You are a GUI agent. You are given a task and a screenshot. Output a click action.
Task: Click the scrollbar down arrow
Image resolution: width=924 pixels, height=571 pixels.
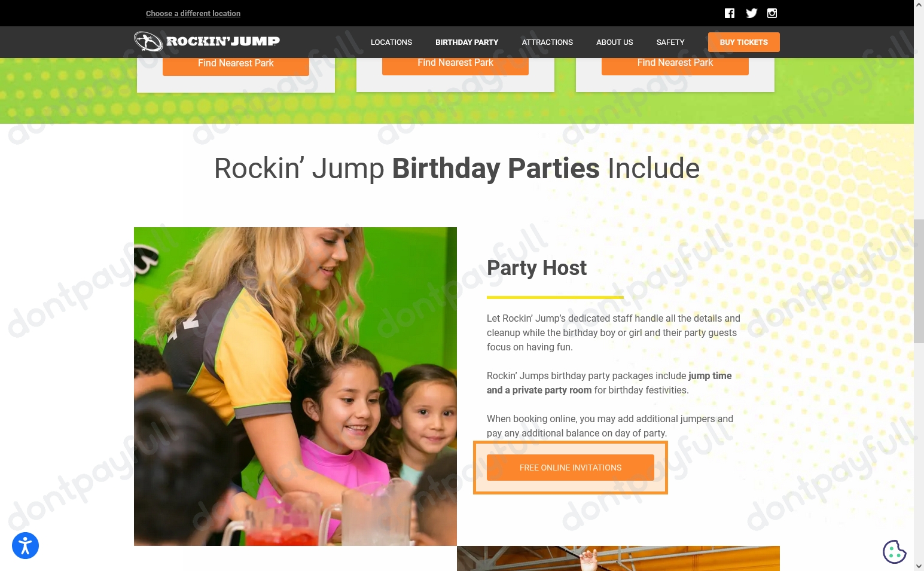pyautogui.click(x=919, y=566)
